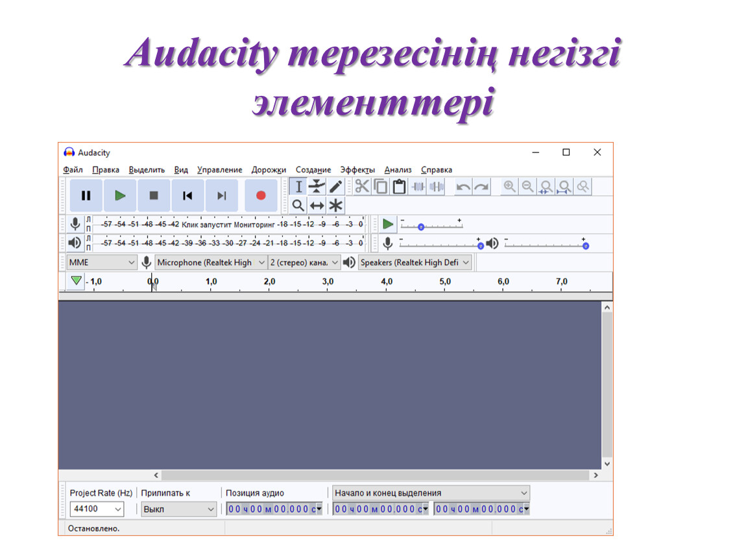746x560 pixels.
Task: Open the Справка menu
Action: 437,170
